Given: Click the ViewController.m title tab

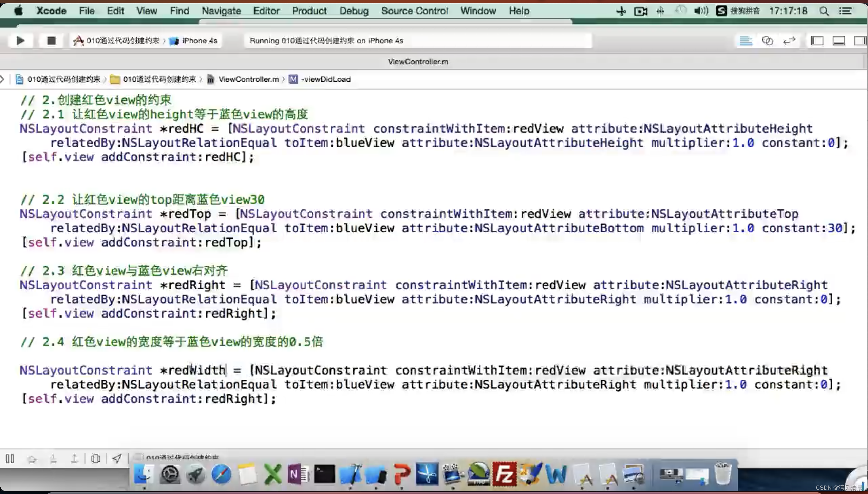Looking at the screenshot, I should click(418, 62).
